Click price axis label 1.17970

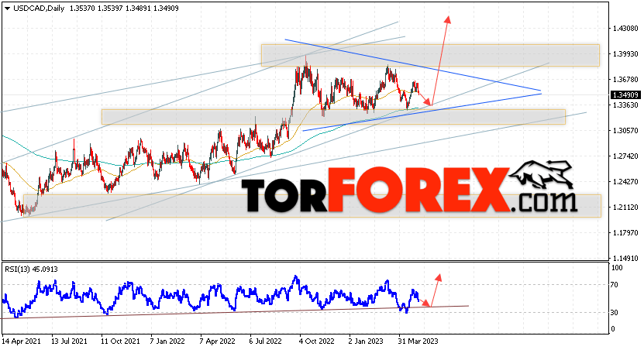click(625, 233)
